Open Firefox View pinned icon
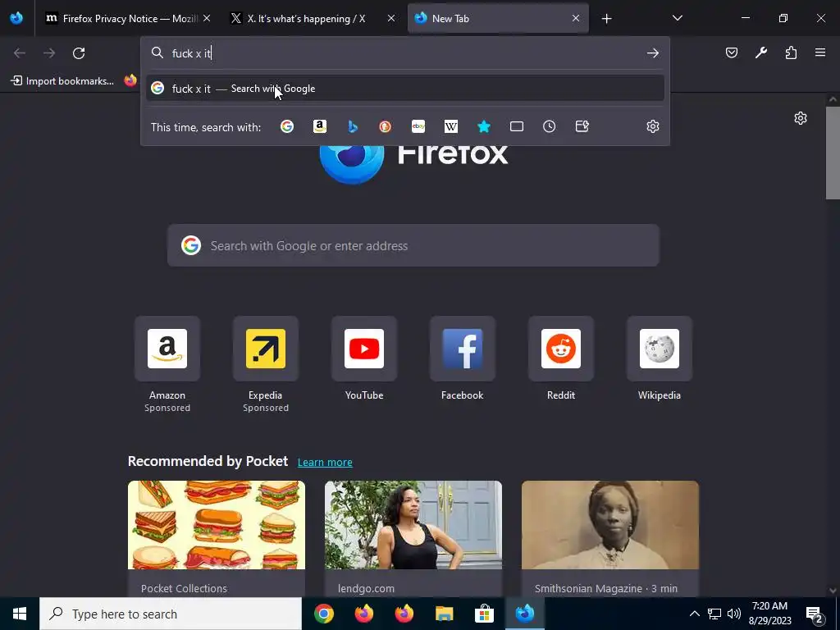 16,18
